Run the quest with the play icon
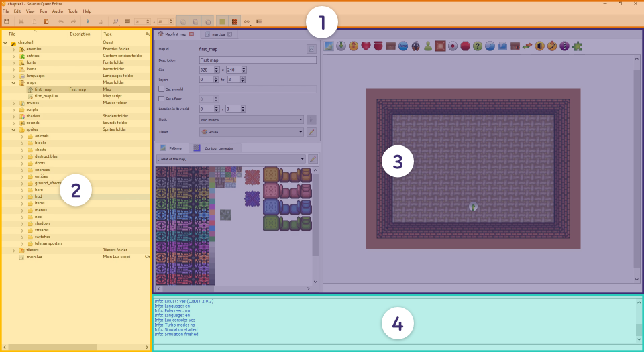This screenshot has height=352, width=644. 87,21
